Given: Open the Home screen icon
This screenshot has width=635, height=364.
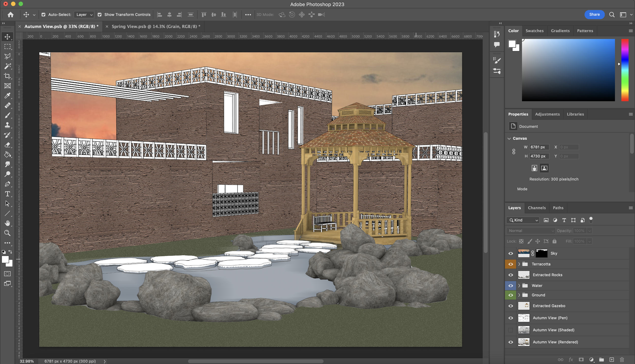Looking at the screenshot, I should pos(10,15).
